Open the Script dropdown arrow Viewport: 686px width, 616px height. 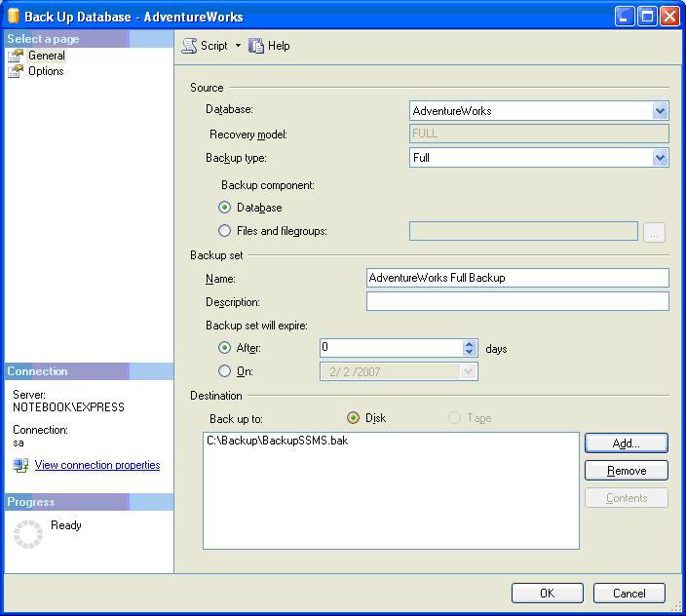[x=238, y=46]
